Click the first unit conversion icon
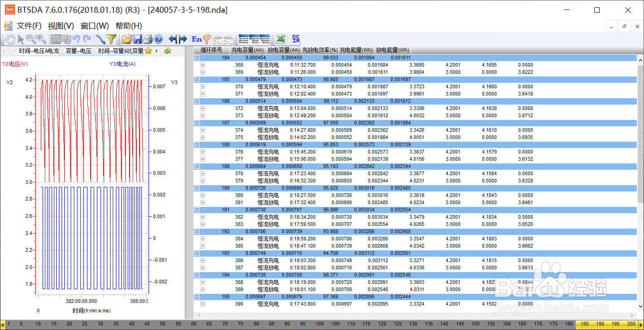The width and height of the screenshot is (644, 330). click(218, 39)
